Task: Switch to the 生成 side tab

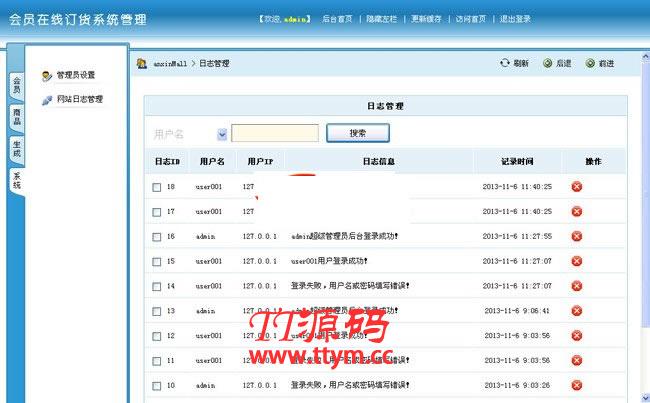Action: pyautogui.click(x=17, y=149)
